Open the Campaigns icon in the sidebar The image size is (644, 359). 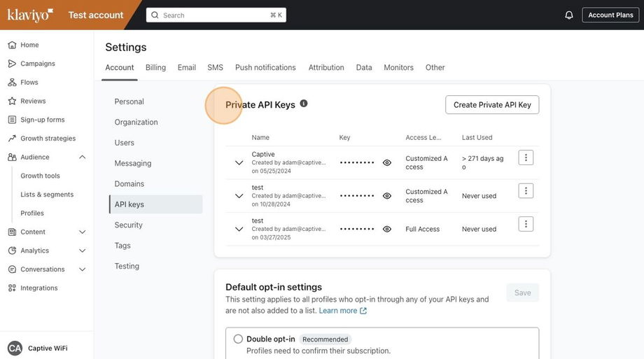click(12, 64)
